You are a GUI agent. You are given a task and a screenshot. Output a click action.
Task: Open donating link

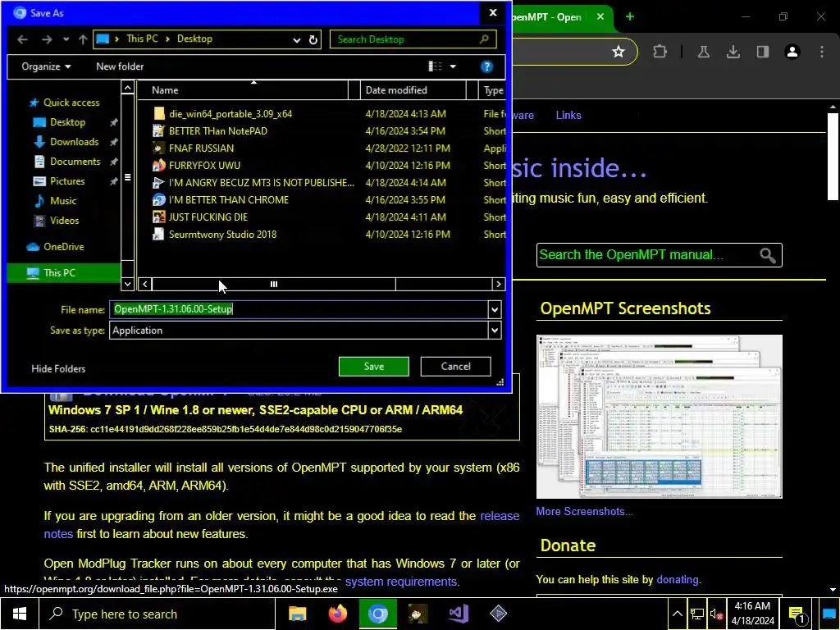coord(677,580)
